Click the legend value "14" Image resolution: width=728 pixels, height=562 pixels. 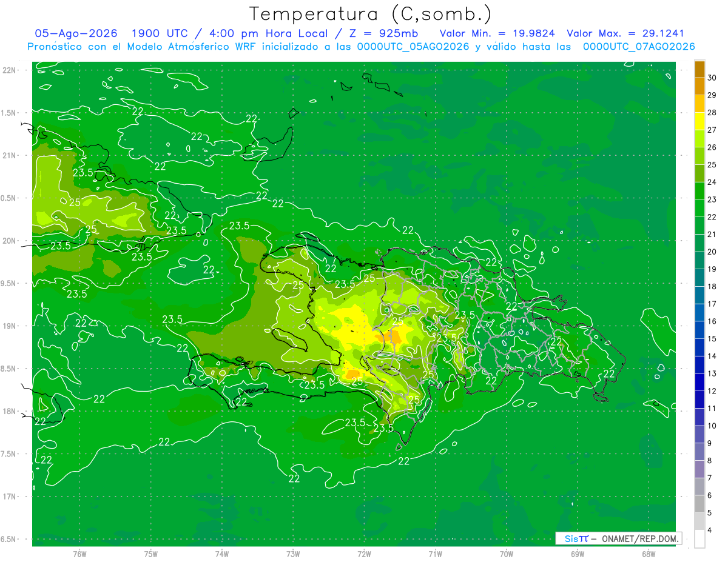coord(712,356)
